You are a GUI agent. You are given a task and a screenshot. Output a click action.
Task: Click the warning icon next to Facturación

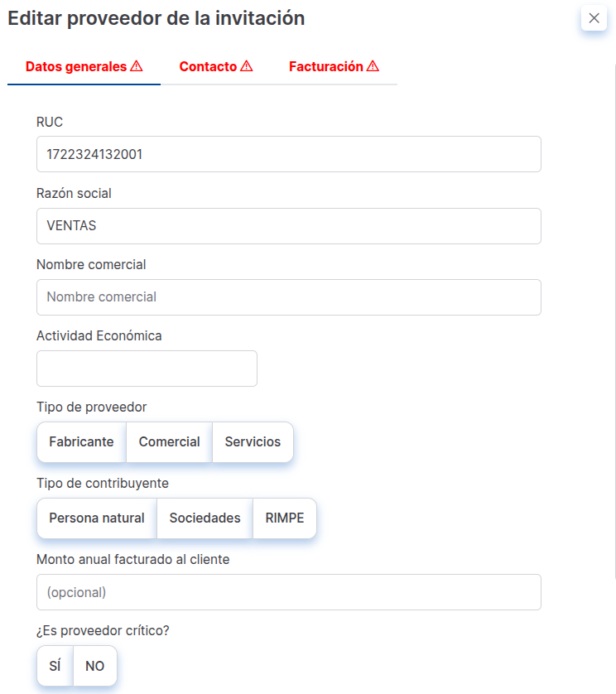click(x=373, y=65)
